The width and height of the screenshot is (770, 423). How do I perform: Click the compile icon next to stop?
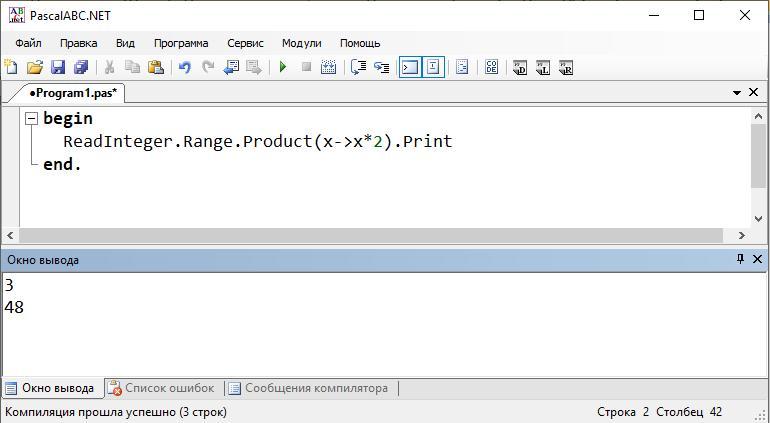pyautogui.click(x=329, y=67)
